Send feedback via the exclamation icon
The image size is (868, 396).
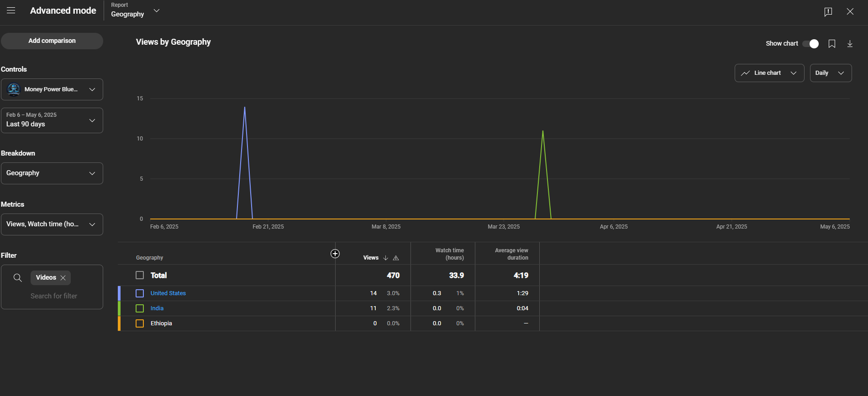coord(828,11)
